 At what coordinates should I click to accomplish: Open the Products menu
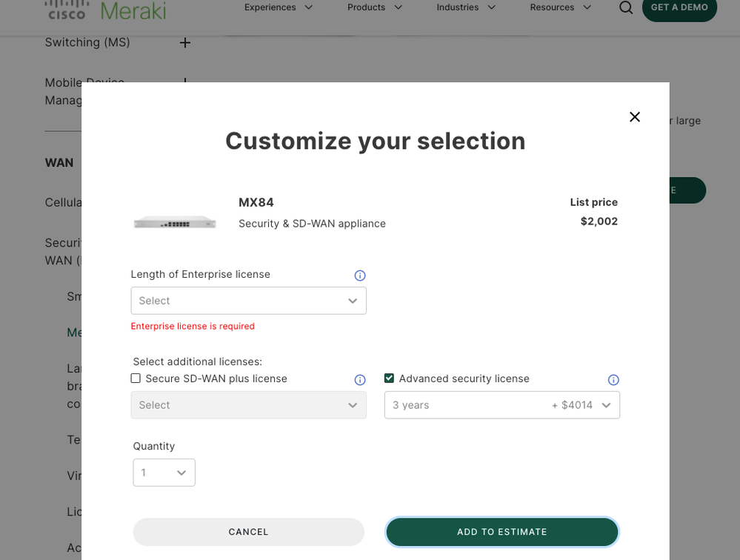pyautogui.click(x=375, y=7)
